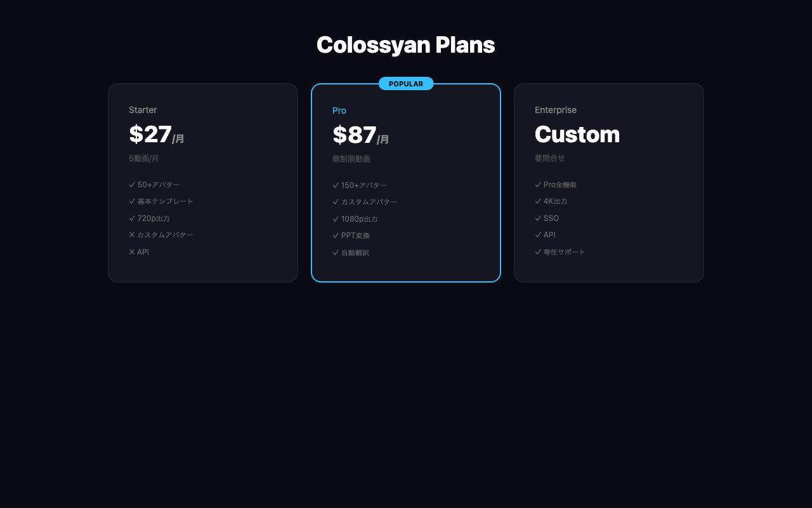Click the 要問合せ text under Custom
Image resolution: width=812 pixels, height=508 pixels.
coord(549,158)
